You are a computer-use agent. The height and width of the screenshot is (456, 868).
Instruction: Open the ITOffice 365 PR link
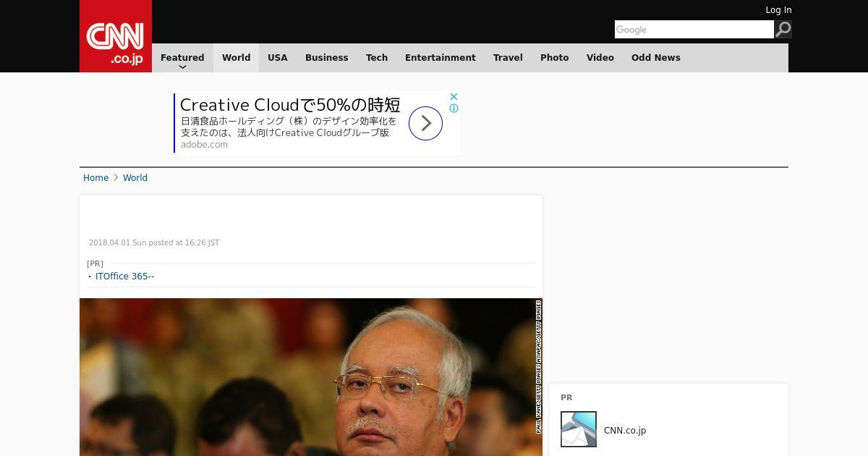(124, 276)
